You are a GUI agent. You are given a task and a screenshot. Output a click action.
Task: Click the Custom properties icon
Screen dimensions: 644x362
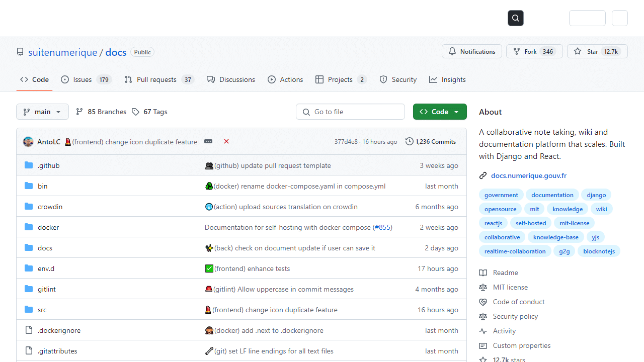point(483,345)
